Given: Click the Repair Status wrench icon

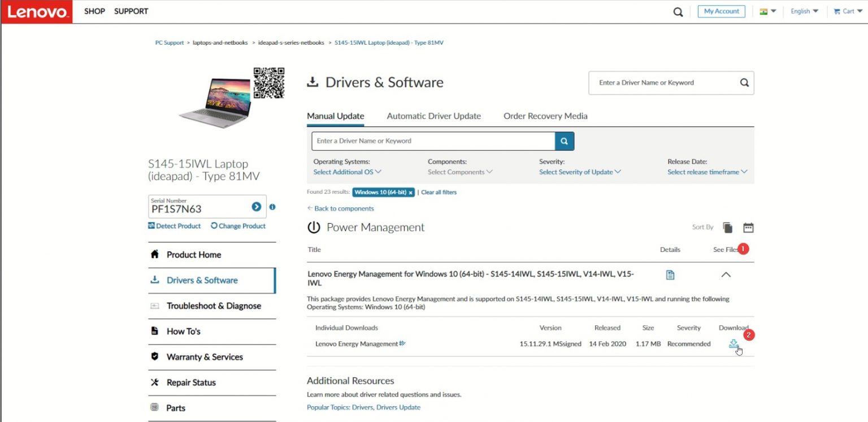Looking at the screenshot, I should tap(154, 382).
